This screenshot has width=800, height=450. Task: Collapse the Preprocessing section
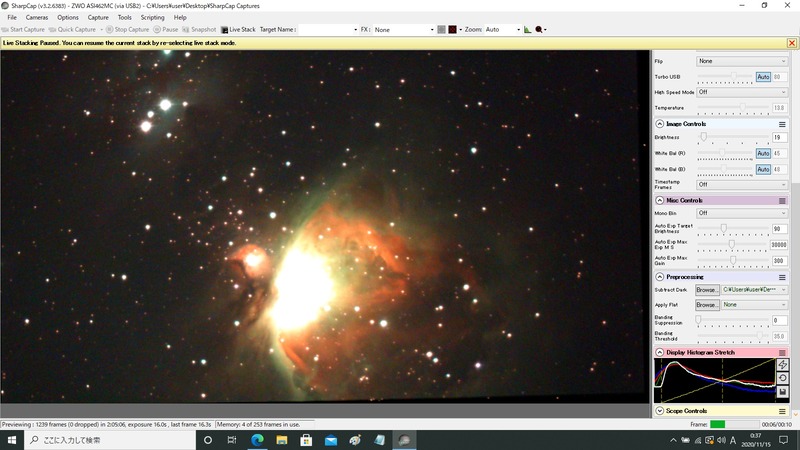(660, 277)
